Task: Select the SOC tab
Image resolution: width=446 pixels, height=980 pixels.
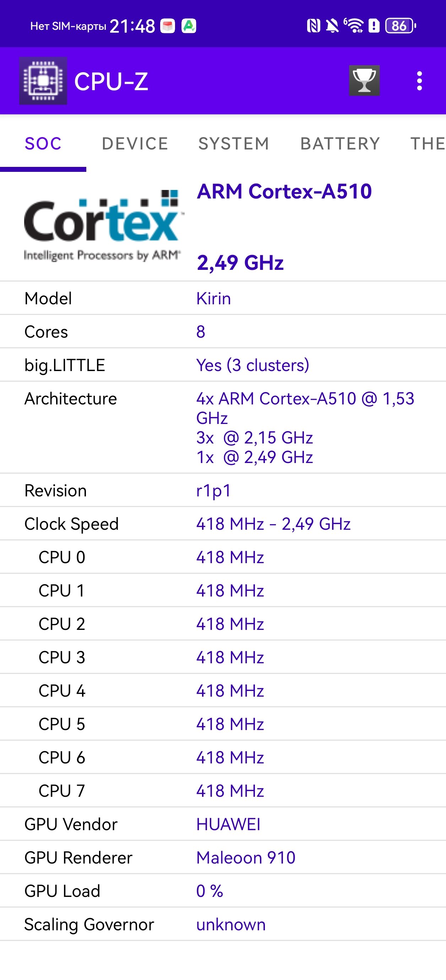Action: 43,143
